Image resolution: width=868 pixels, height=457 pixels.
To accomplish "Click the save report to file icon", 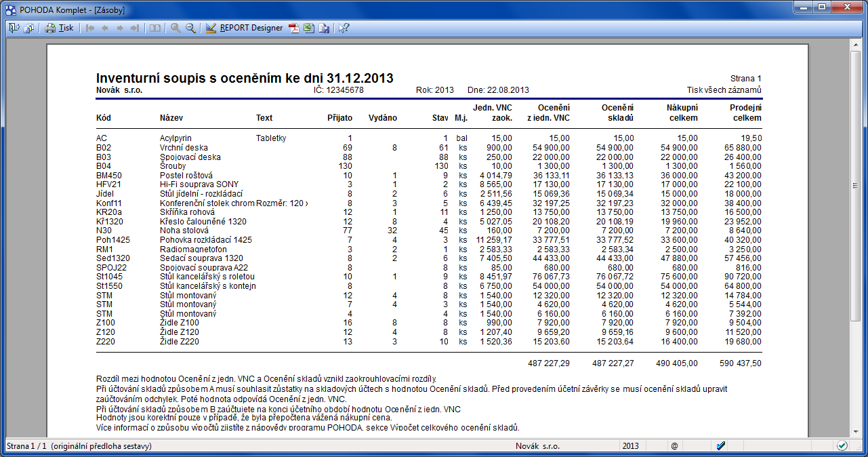I will 324,28.
